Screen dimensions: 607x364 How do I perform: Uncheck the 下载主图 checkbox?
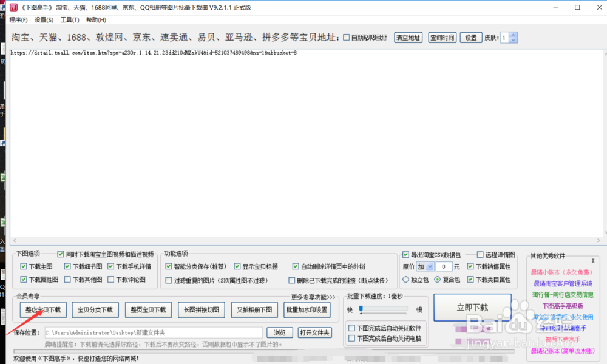(24, 266)
